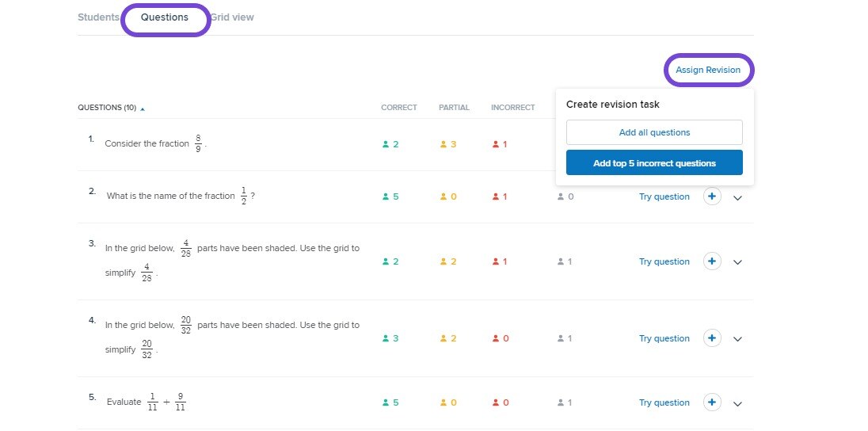Click partial count icon for question 5
The width and height of the screenshot is (868, 431).
coord(444,402)
